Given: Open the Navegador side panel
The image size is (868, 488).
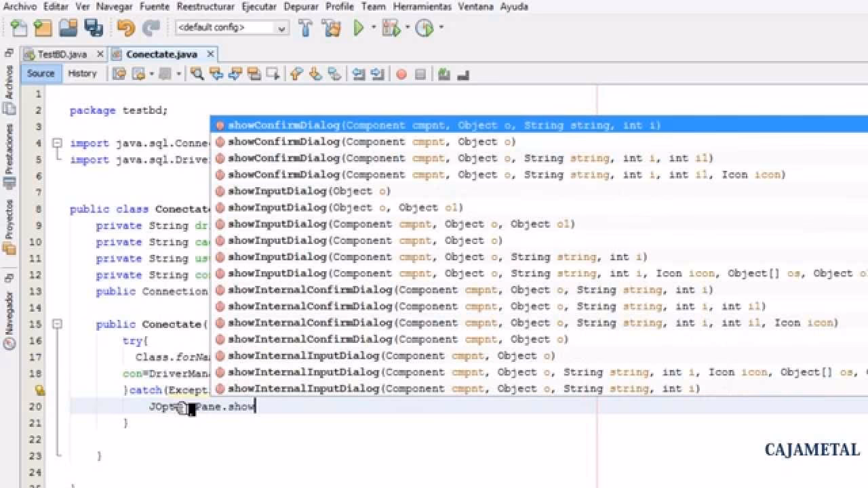Looking at the screenshot, I should tap(9, 320).
